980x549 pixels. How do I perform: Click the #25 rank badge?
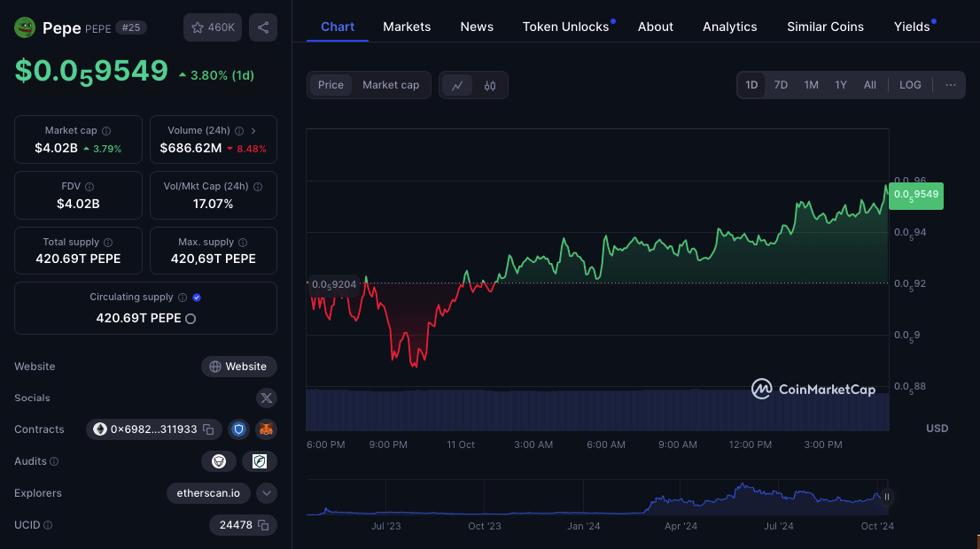tap(130, 27)
